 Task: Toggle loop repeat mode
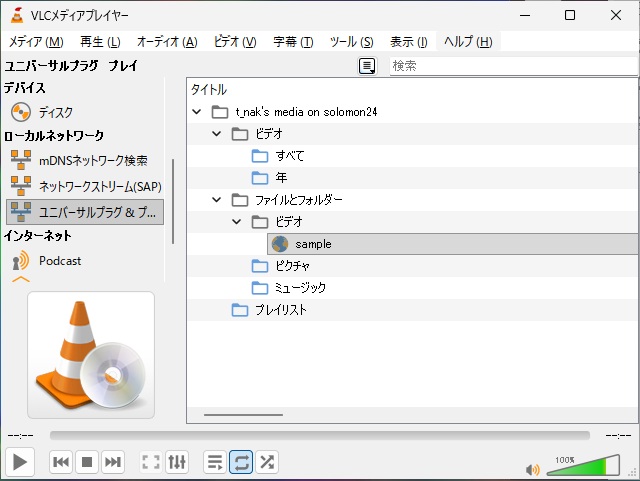[241, 462]
